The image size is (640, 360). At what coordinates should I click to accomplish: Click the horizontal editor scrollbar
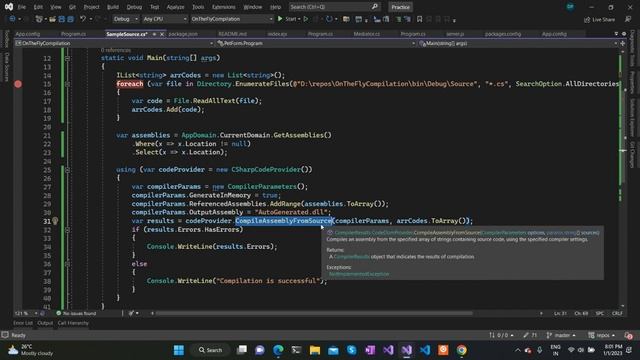point(314,313)
